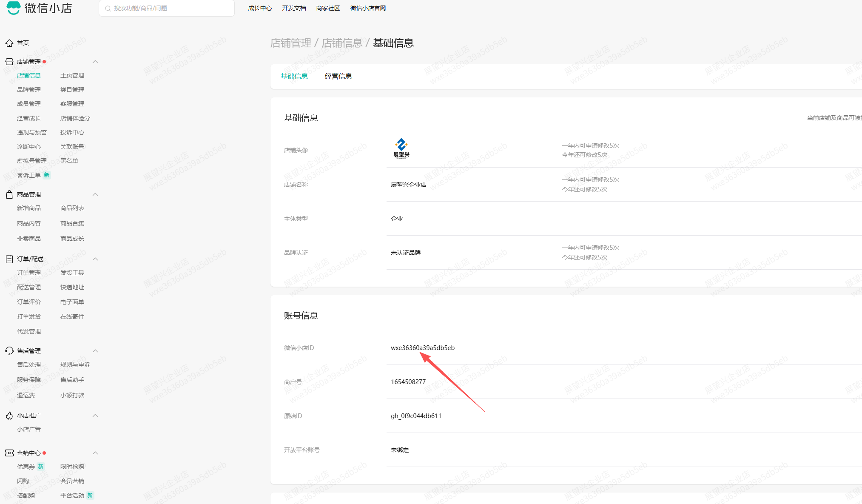Select the 基础信息 tab

pos(294,76)
